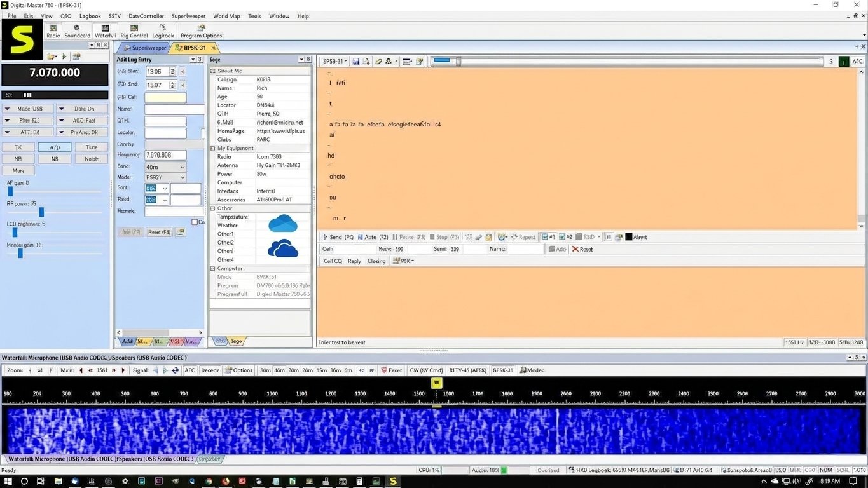
Task: Click the save icon in receive toolbar
Action: tap(356, 62)
